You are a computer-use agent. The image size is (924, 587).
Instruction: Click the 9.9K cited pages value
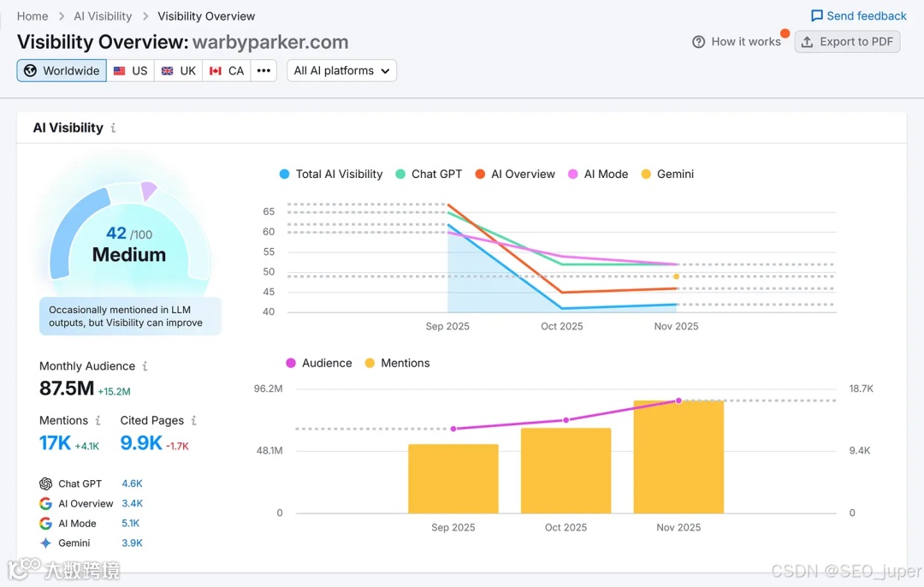[141, 442]
